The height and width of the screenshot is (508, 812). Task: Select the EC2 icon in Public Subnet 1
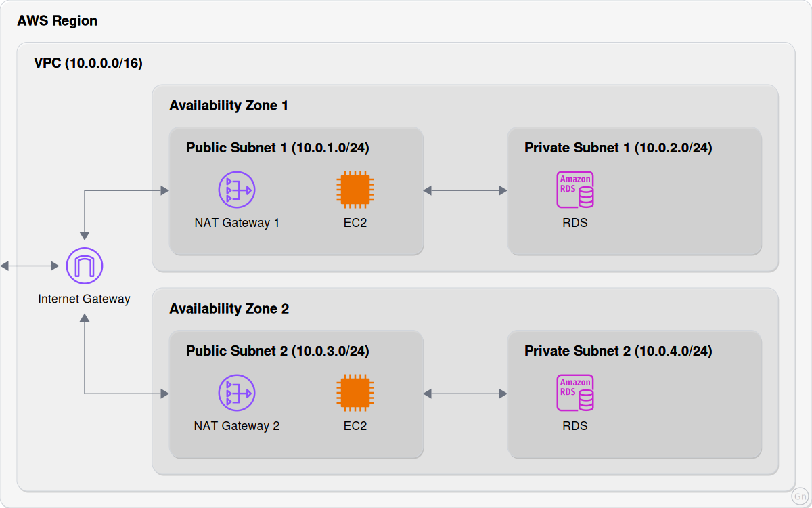click(x=355, y=190)
